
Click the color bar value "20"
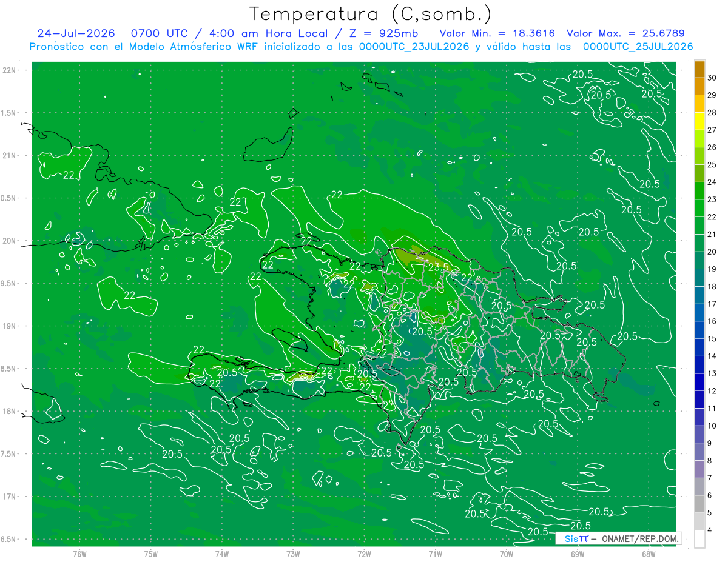[712, 252]
